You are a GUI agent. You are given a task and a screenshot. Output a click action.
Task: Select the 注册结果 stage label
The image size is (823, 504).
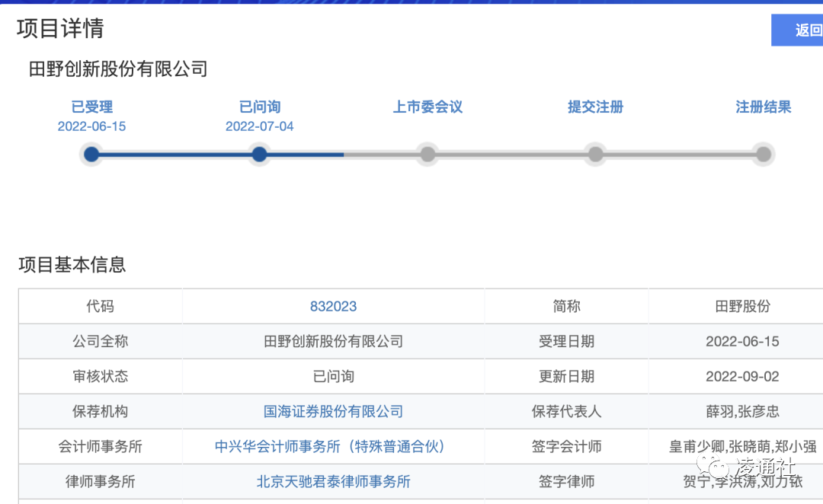pos(764,107)
